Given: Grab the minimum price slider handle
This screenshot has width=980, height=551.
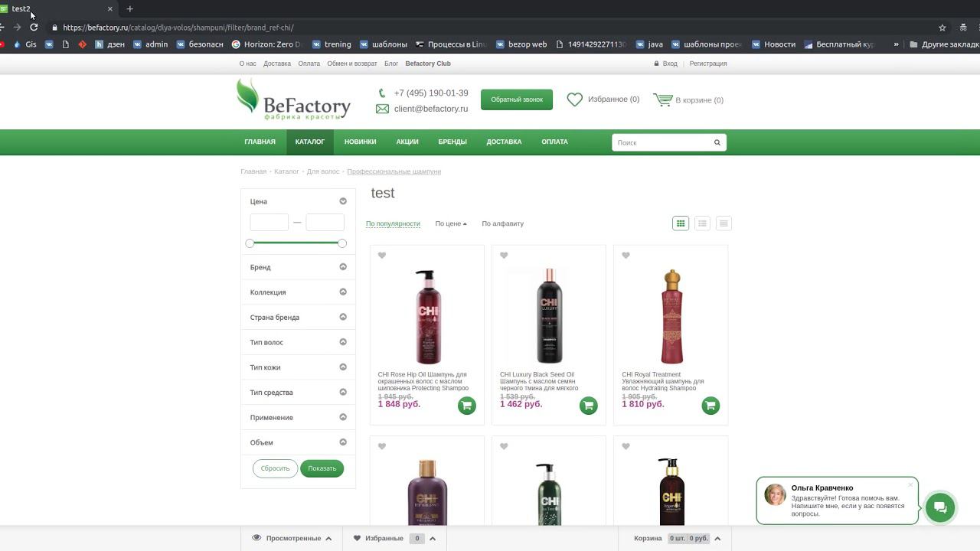Looking at the screenshot, I should (x=250, y=243).
